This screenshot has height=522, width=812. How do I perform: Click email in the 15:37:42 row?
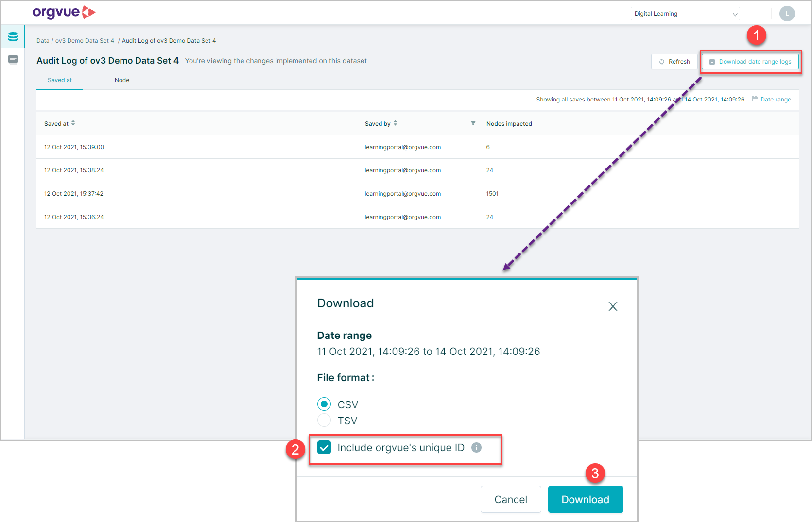click(403, 194)
